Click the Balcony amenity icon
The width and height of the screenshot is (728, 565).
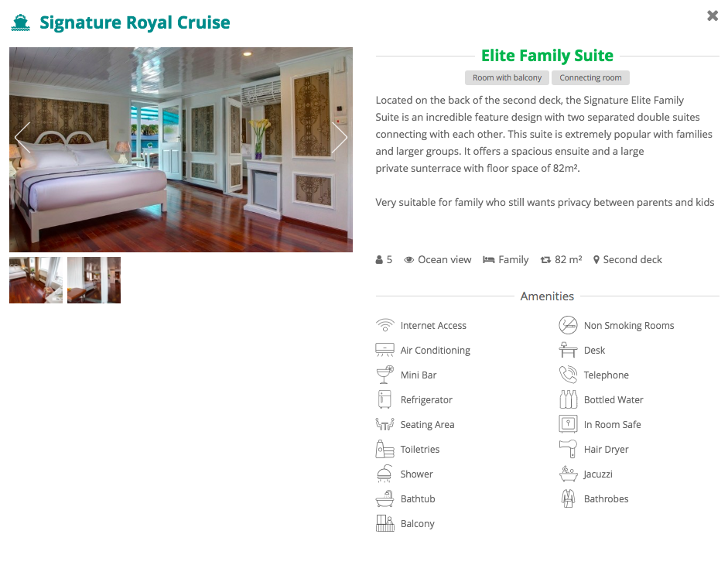385,523
